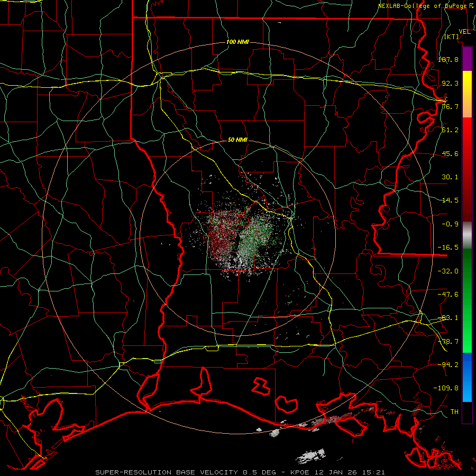The height and width of the screenshot is (476, 476).
Task: Click the 92.3 velocity scale value
Action: (x=450, y=83)
